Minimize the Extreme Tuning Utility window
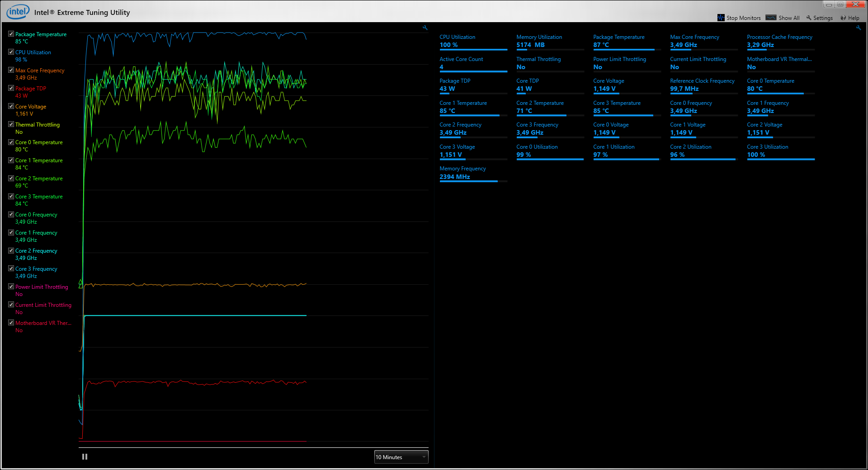The image size is (868, 470). (829, 5)
